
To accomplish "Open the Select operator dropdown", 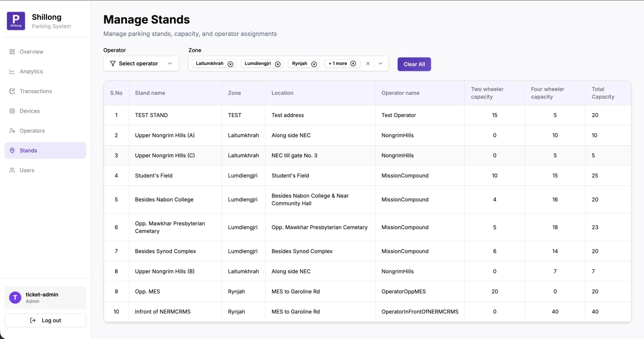I will point(141,64).
